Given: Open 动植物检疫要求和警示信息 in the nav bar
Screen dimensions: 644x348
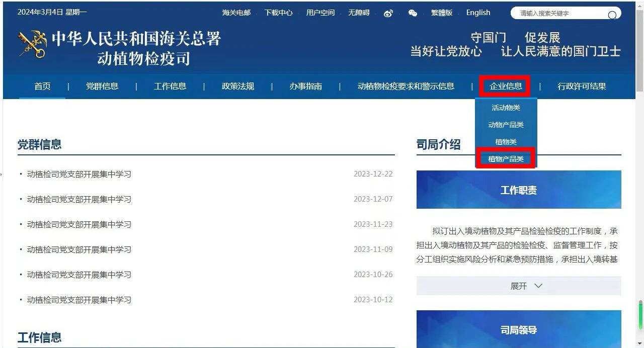Looking at the screenshot, I should pos(406,86).
